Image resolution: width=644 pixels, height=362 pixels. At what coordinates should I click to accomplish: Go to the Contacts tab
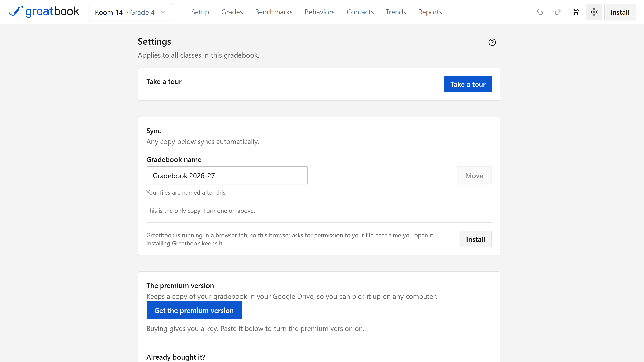360,12
